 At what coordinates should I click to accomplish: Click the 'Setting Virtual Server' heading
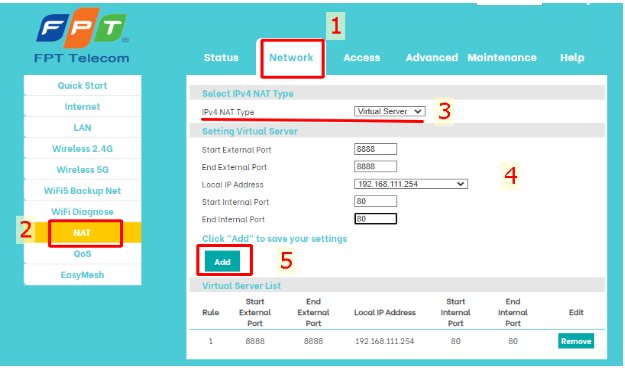(x=250, y=131)
